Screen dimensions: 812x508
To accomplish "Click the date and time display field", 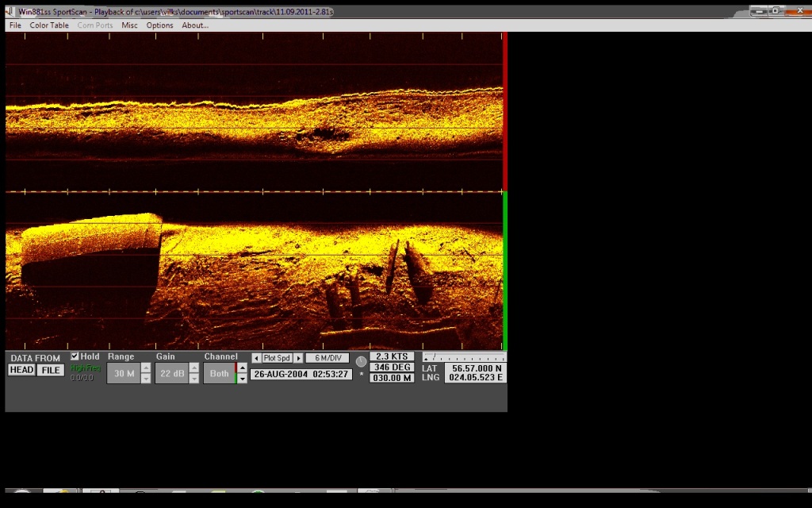I will coord(301,374).
